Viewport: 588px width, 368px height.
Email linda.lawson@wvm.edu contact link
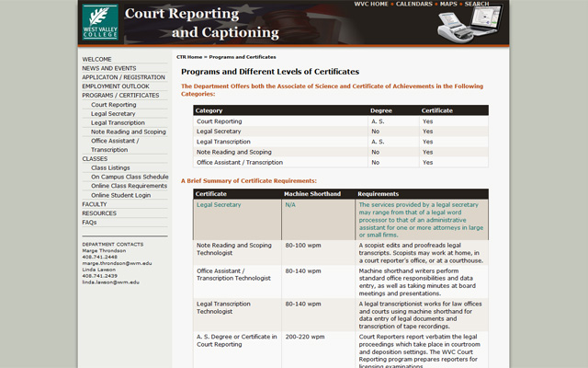(110, 282)
